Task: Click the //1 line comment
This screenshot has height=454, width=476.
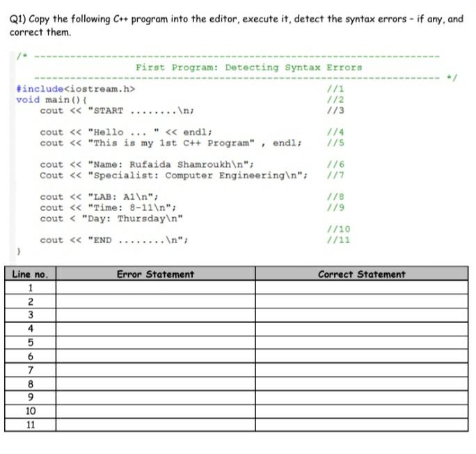Action: click(x=335, y=89)
